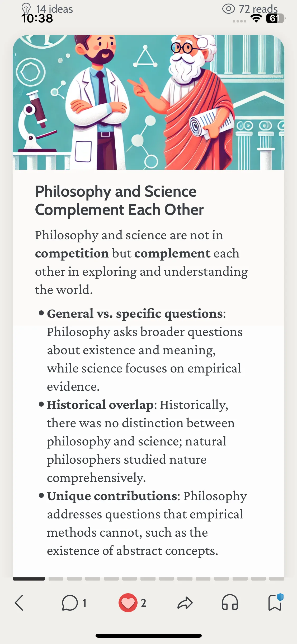
Task: Go back with the left chevron
Action: pos(19,603)
